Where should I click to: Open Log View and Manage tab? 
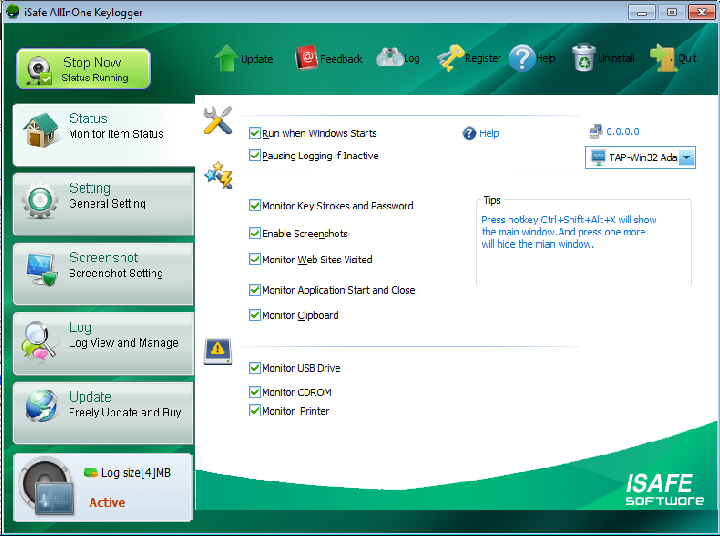(104, 343)
